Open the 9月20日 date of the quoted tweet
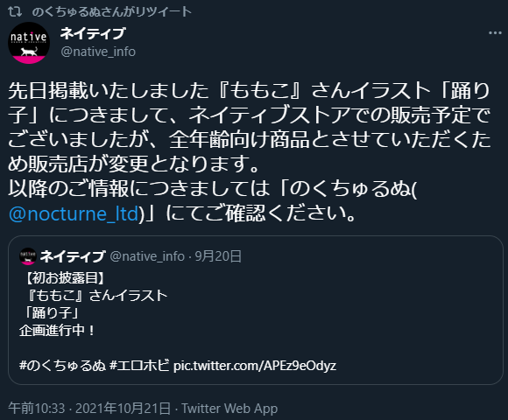508x420 pixels. click(x=218, y=256)
